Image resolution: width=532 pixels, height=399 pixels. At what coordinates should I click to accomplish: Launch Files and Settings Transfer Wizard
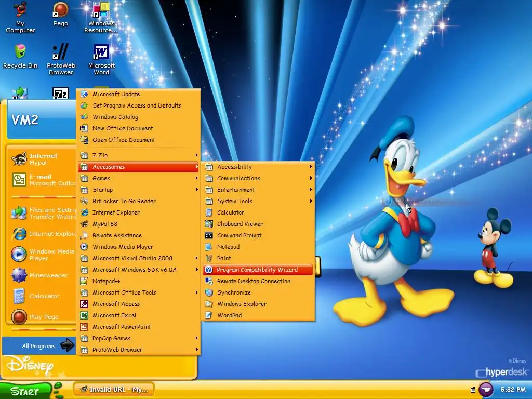pyautogui.click(x=43, y=213)
